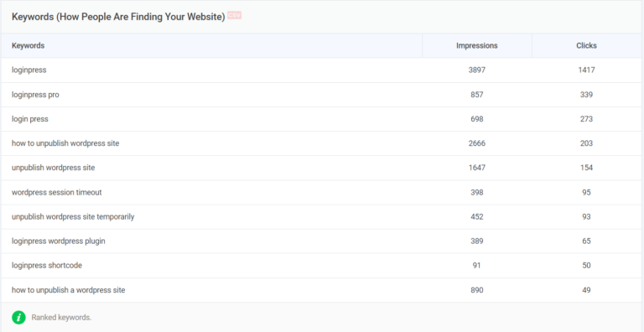Click the 93 clicks value
This screenshot has height=332, width=644.
point(586,216)
